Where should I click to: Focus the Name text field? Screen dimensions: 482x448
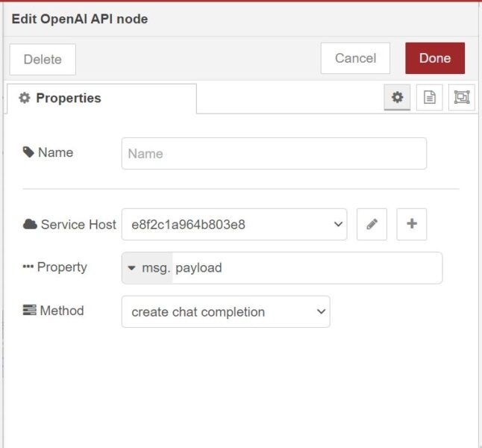tap(274, 154)
